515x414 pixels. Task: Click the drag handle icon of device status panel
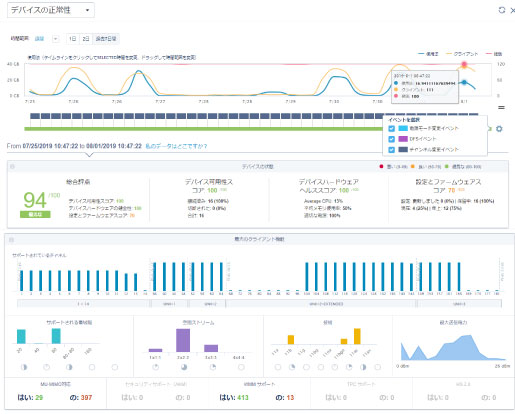point(12,166)
